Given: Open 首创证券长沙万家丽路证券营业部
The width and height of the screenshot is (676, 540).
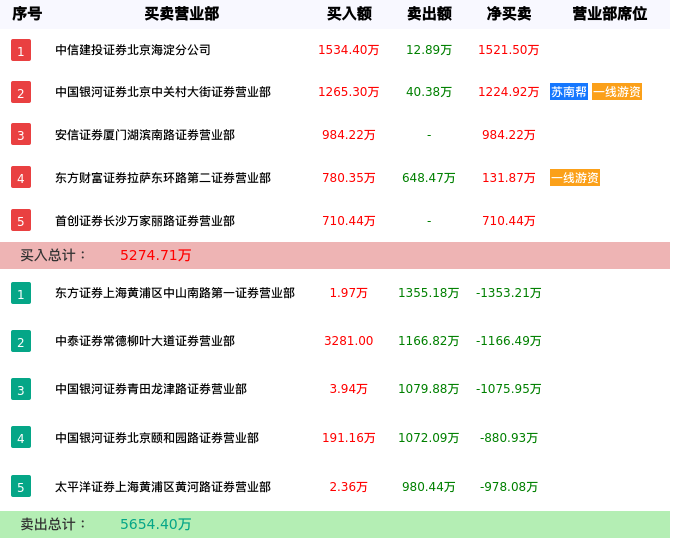Looking at the screenshot, I should [x=145, y=221].
